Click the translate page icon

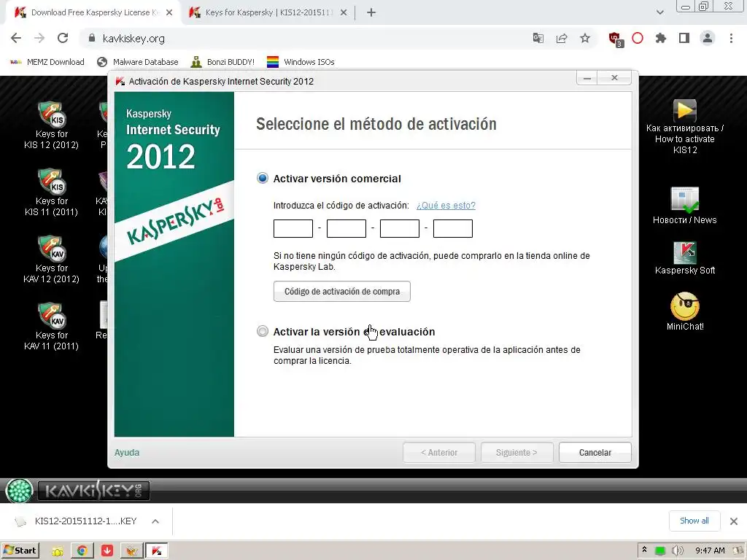click(538, 38)
